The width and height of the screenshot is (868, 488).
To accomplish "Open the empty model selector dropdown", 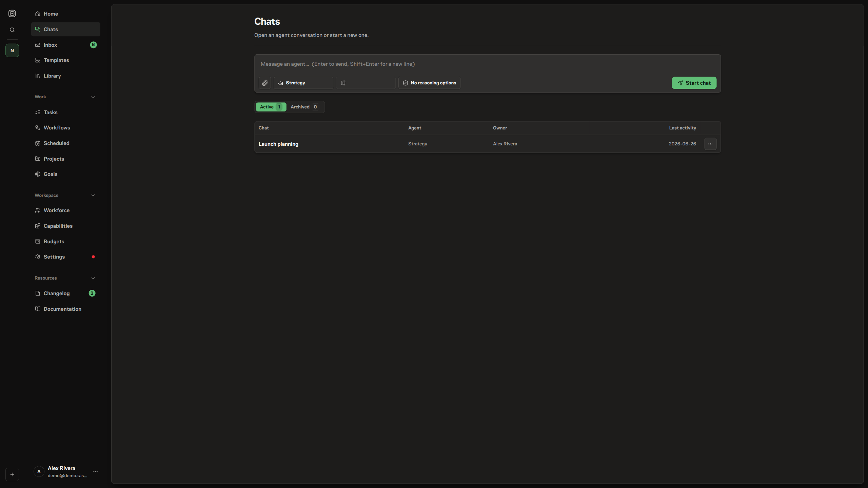I will 366,83.
